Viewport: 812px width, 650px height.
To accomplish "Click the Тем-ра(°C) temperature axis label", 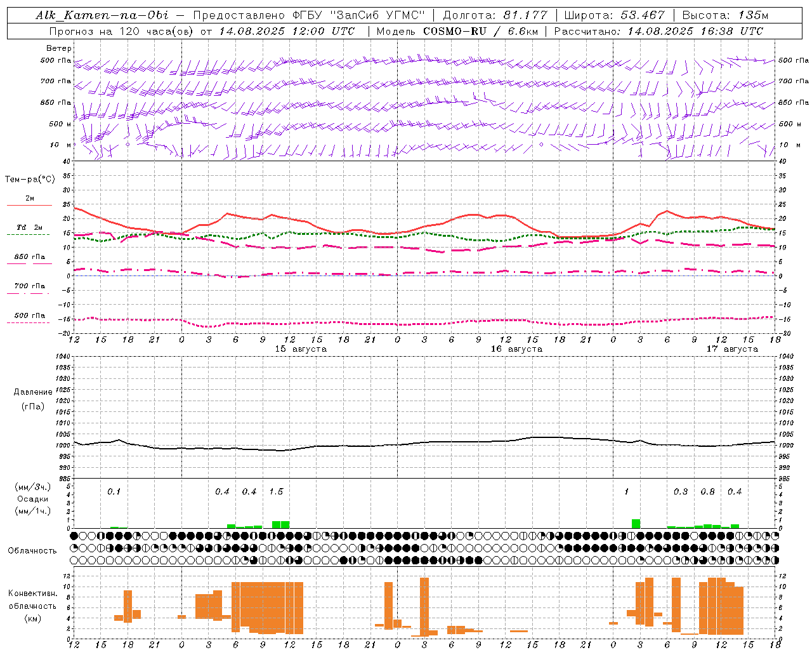I will 30,180.
